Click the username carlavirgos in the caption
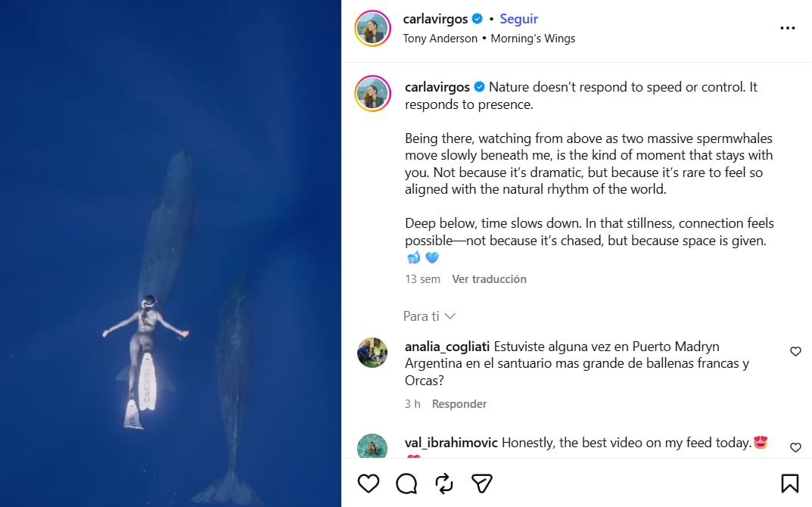 coord(437,86)
